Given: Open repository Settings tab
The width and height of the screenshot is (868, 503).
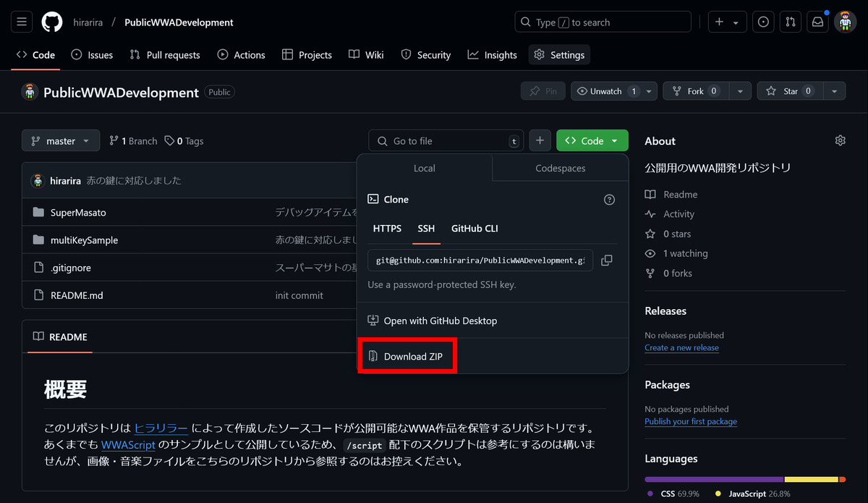Looking at the screenshot, I should click(559, 55).
